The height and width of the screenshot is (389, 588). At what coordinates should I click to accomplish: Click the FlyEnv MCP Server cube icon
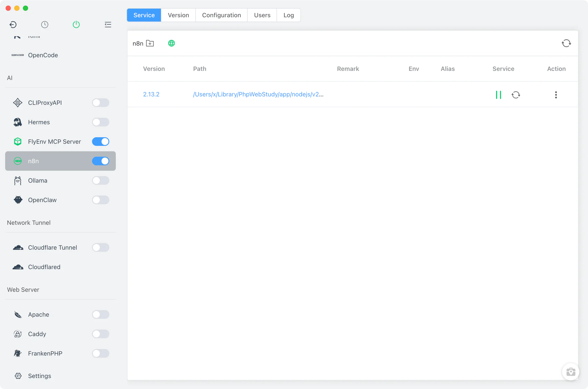tap(18, 142)
